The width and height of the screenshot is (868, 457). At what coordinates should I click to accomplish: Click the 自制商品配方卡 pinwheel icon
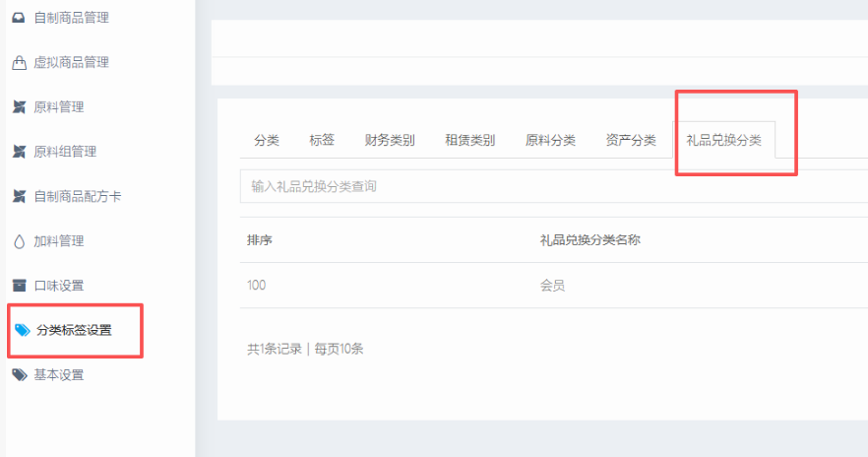pos(19,196)
